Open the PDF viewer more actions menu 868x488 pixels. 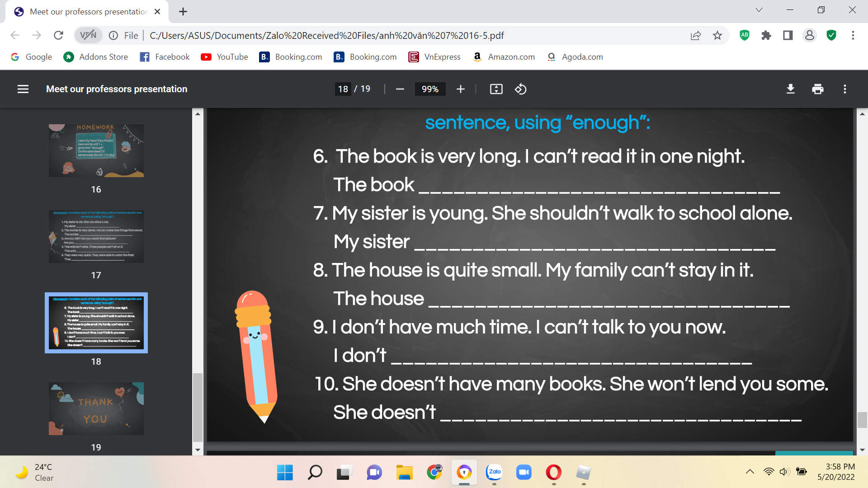pos(845,89)
